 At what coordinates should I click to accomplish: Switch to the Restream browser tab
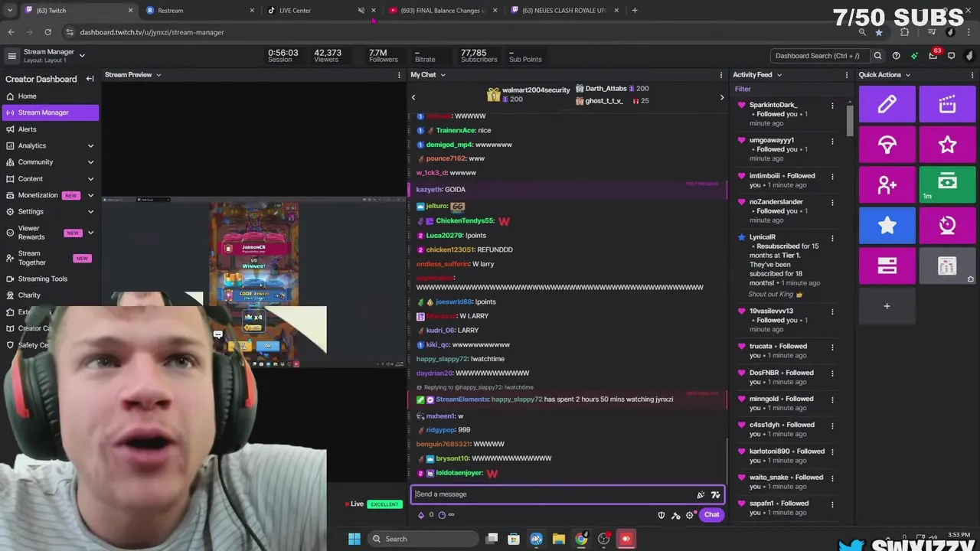[200, 11]
